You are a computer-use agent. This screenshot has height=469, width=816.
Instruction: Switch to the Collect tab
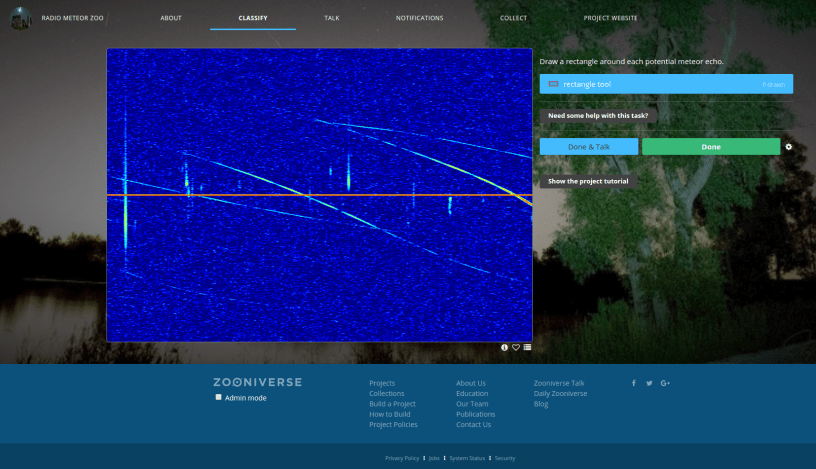coord(514,18)
